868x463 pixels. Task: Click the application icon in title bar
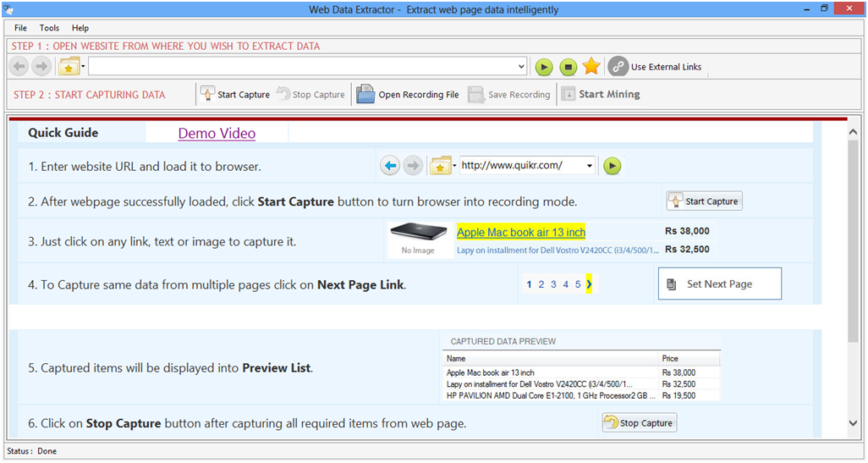click(8, 8)
